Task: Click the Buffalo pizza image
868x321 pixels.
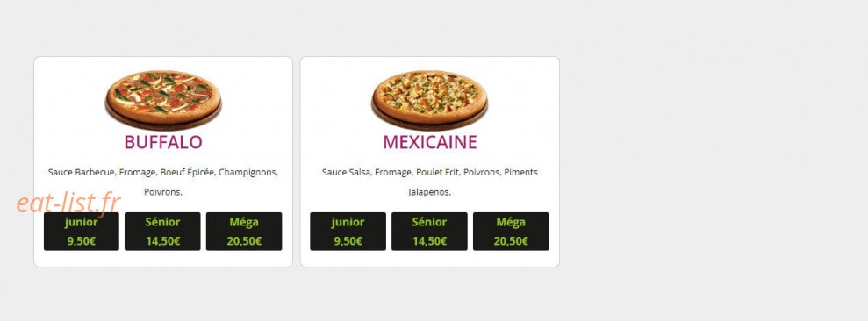Action: pos(163,100)
